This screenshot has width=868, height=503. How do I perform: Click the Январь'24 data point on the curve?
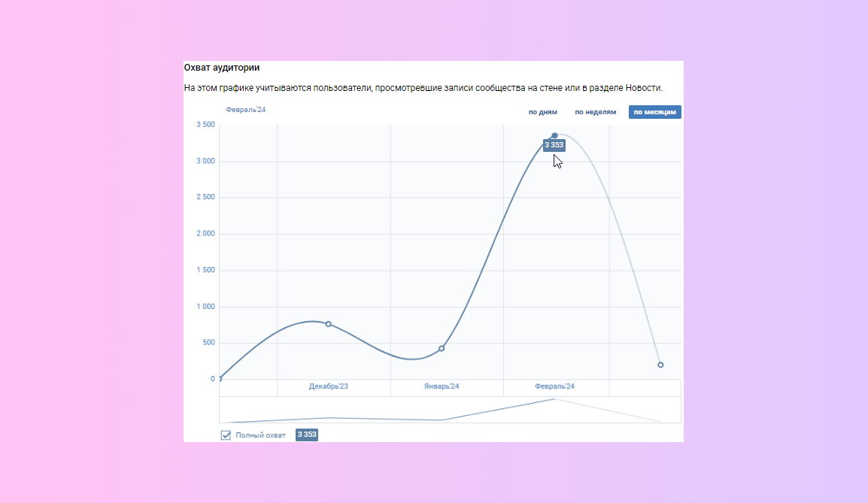pos(442,348)
